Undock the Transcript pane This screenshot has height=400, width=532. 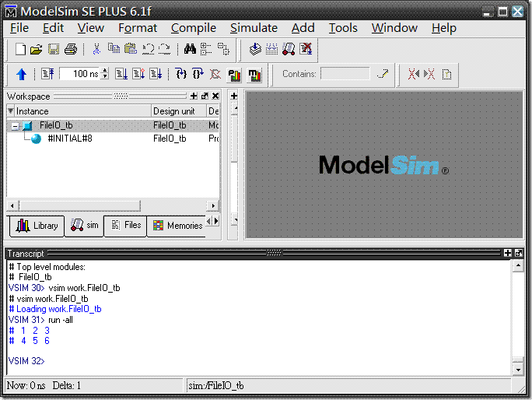pos(519,253)
